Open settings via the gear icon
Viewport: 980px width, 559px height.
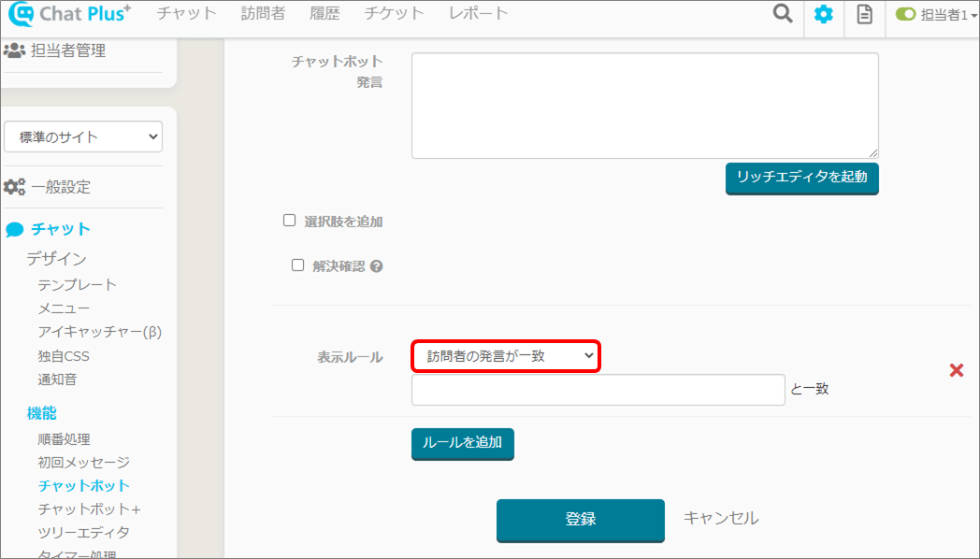tap(824, 14)
